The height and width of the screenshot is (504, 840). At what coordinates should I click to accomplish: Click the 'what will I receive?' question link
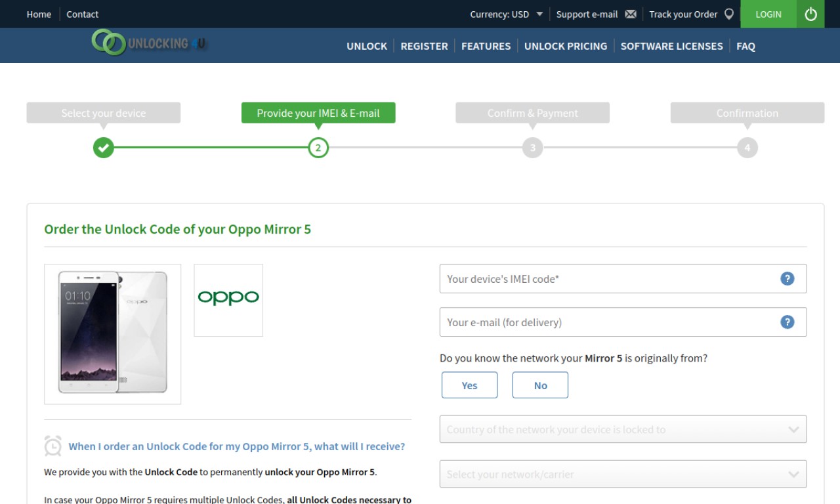pyautogui.click(x=237, y=446)
